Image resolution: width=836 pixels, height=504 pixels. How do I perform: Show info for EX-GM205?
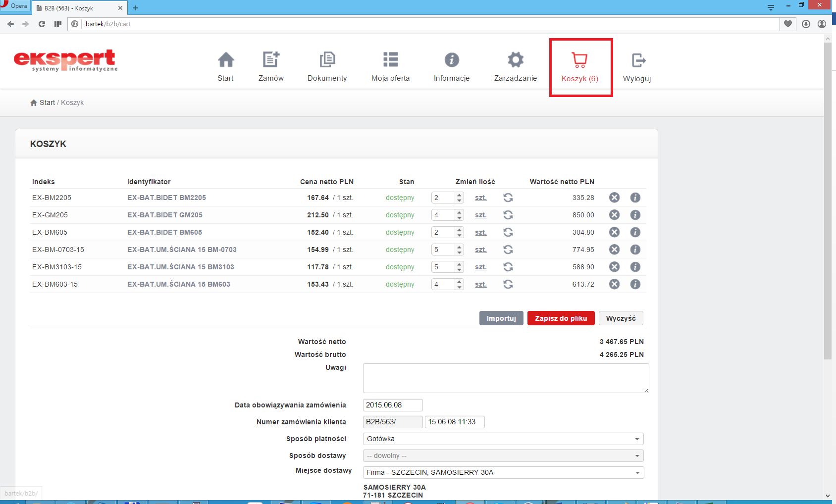click(635, 215)
